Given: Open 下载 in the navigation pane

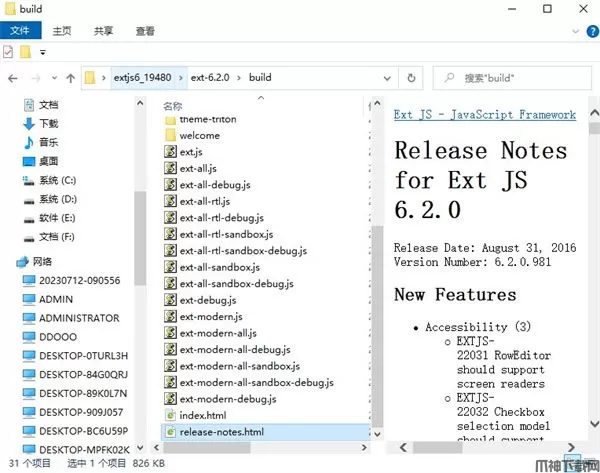Looking at the screenshot, I should coord(49,124).
